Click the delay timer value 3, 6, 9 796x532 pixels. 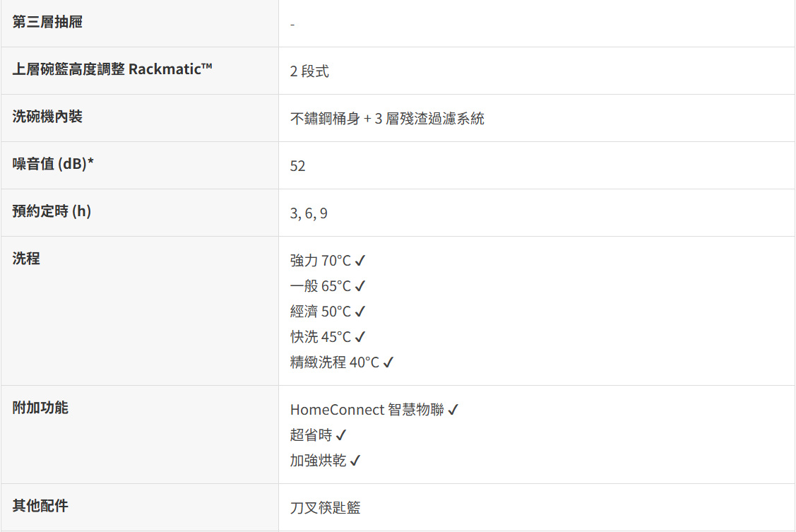[x=309, y=213]
